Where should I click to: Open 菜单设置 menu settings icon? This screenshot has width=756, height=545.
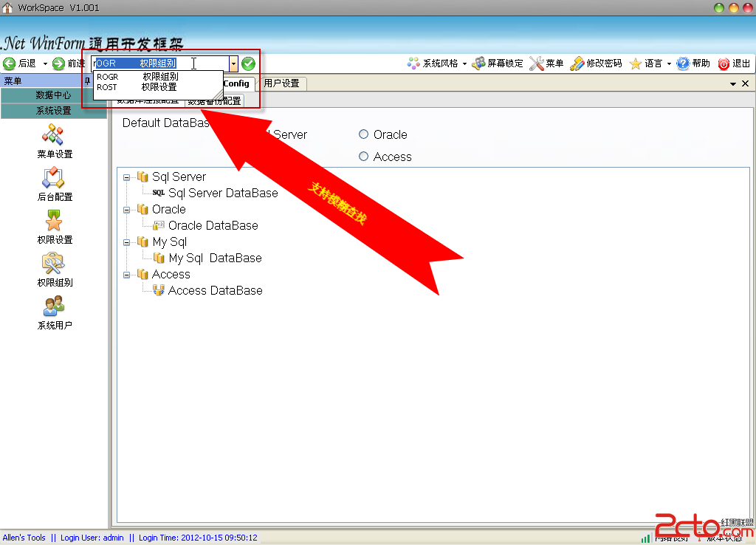(x=53, y=134)
